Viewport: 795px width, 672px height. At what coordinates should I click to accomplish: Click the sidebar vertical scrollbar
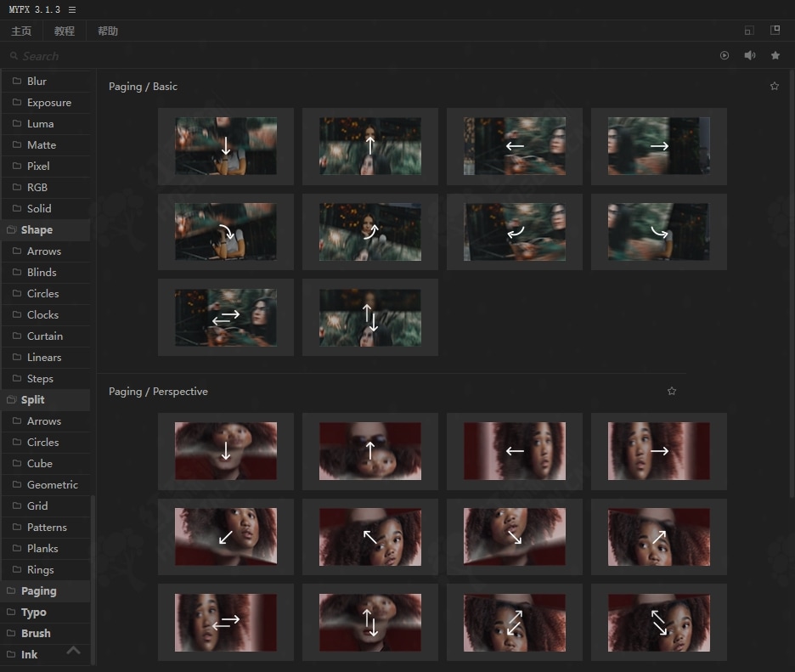[93, 579]
